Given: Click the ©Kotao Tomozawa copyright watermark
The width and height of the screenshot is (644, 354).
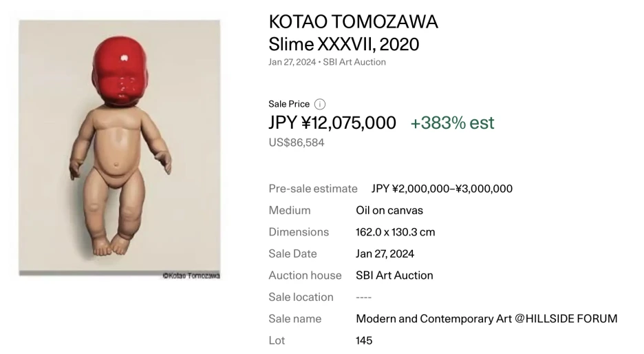Looking at the screenshot, I should click(191, 275).
